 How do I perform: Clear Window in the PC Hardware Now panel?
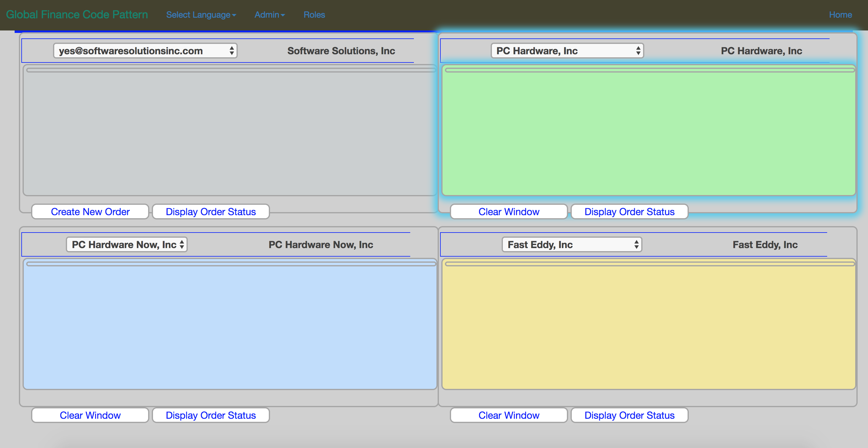pyautogui.click(x=90, y=415)
